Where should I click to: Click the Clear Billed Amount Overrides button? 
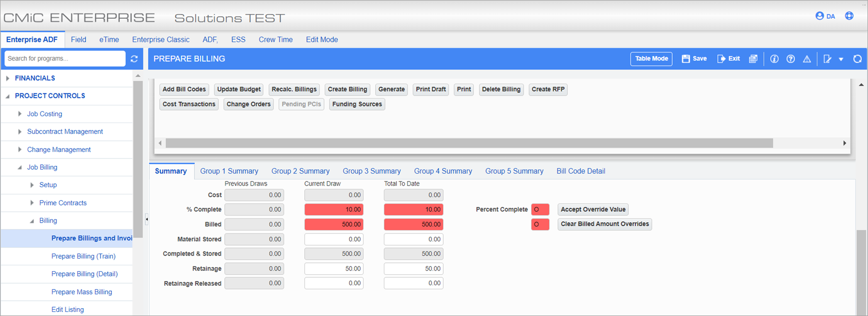pyautogui.click(x=605, y=224)
